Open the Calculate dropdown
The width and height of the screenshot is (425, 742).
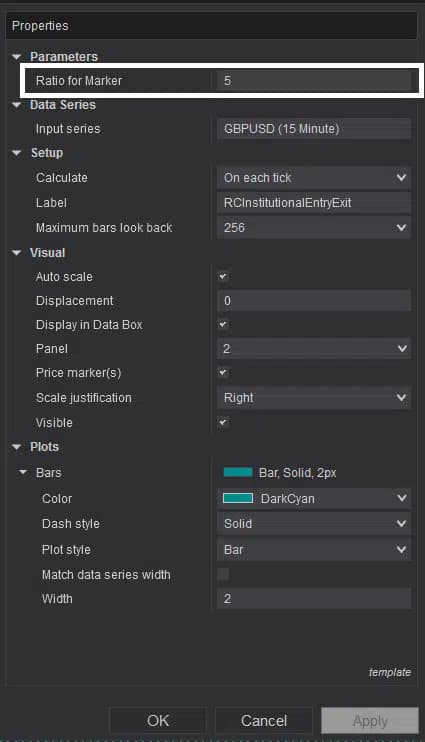point(314,178)
